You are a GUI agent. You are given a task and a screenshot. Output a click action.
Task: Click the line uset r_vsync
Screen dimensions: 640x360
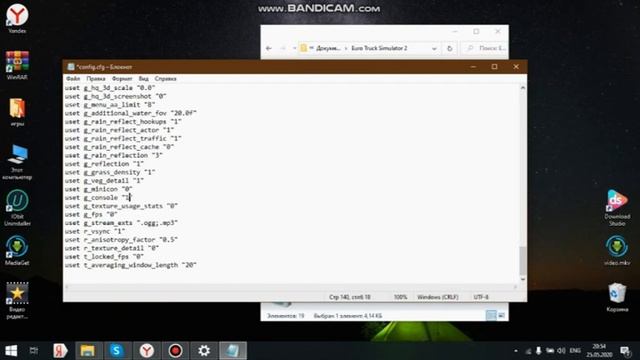click(x=95, y=231)
